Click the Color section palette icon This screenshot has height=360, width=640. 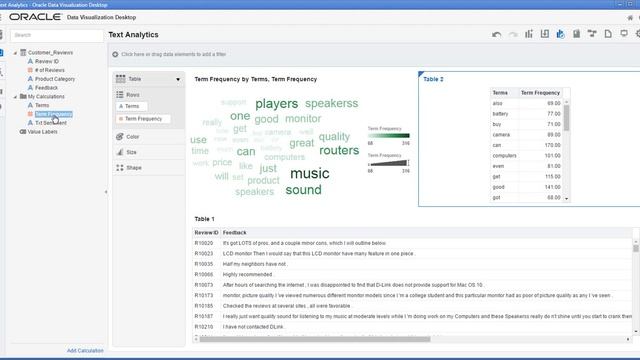point(120,137)
